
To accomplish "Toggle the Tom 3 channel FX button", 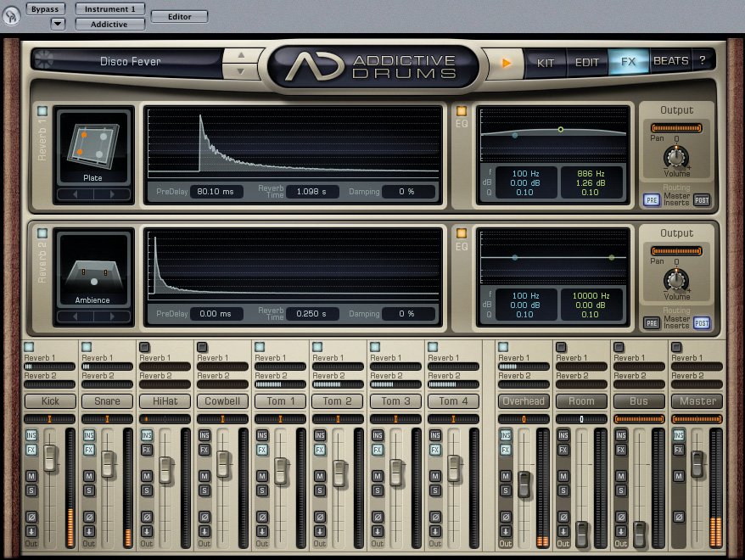I will tap(378, 450).
